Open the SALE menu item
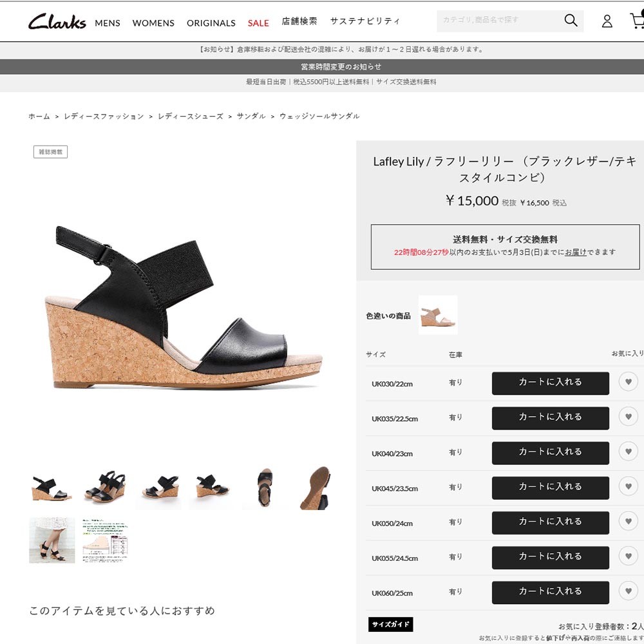 click(x=258, y=23)
